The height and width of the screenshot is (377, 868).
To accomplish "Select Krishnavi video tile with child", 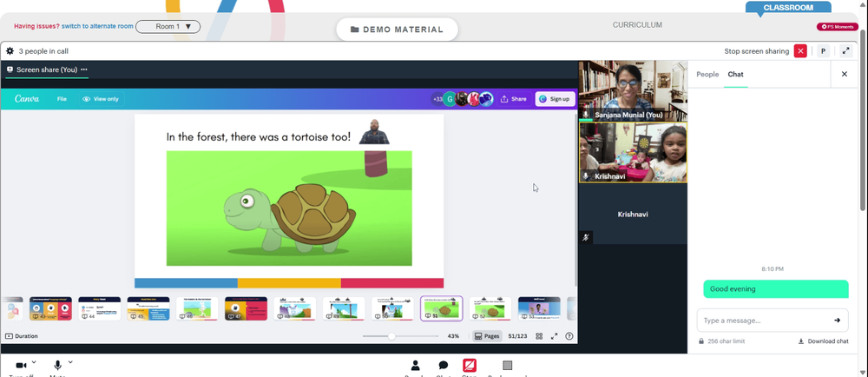I will [633, 152].
